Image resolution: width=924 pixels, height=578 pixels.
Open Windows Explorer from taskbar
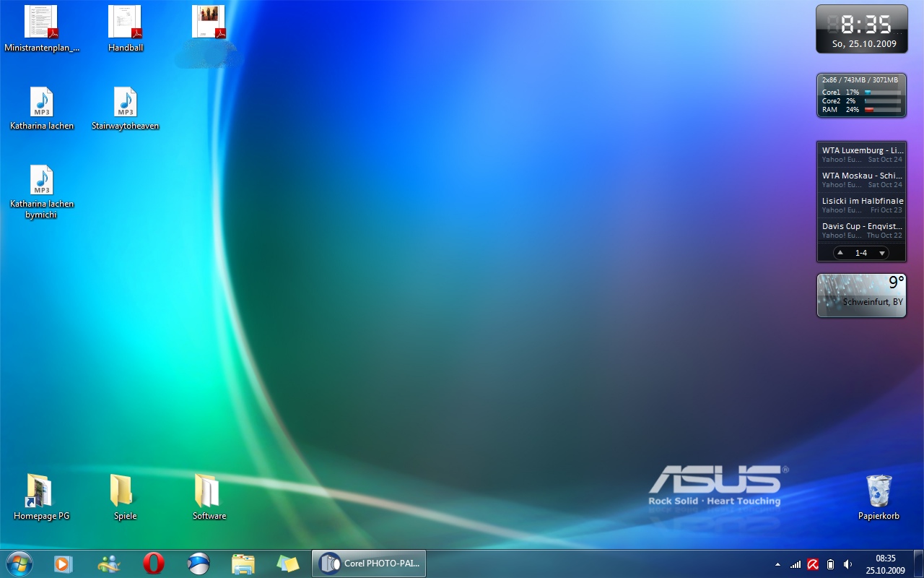click(243, 564)
